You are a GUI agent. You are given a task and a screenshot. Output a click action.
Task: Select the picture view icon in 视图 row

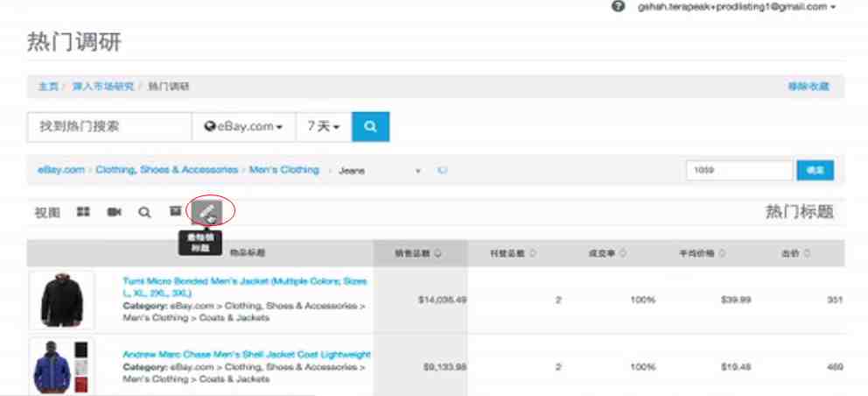pos(176,211)
